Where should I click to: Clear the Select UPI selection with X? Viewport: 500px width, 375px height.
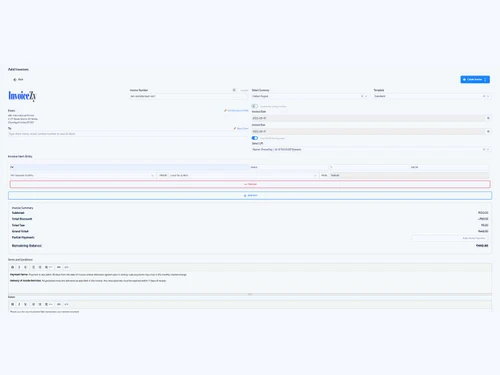click(x=484, y=149)
